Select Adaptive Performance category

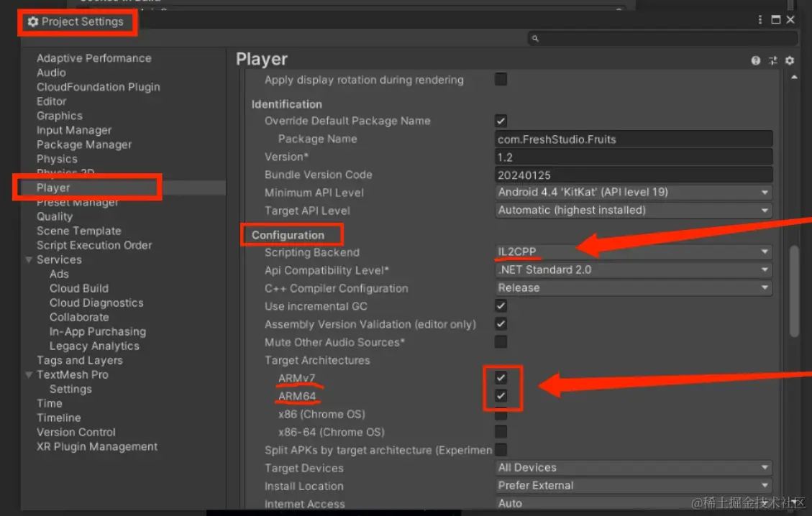[x=93, y=58]
